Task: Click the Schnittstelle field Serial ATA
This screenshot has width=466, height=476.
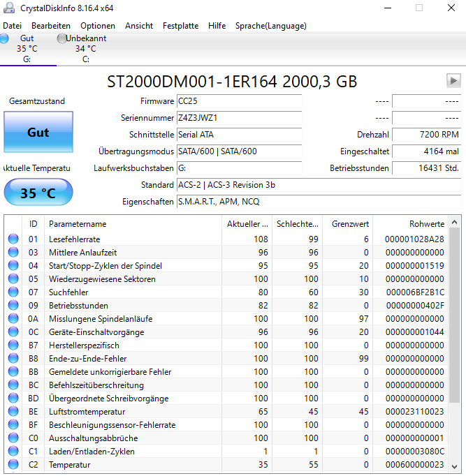Action: click(x=240, y=135)
